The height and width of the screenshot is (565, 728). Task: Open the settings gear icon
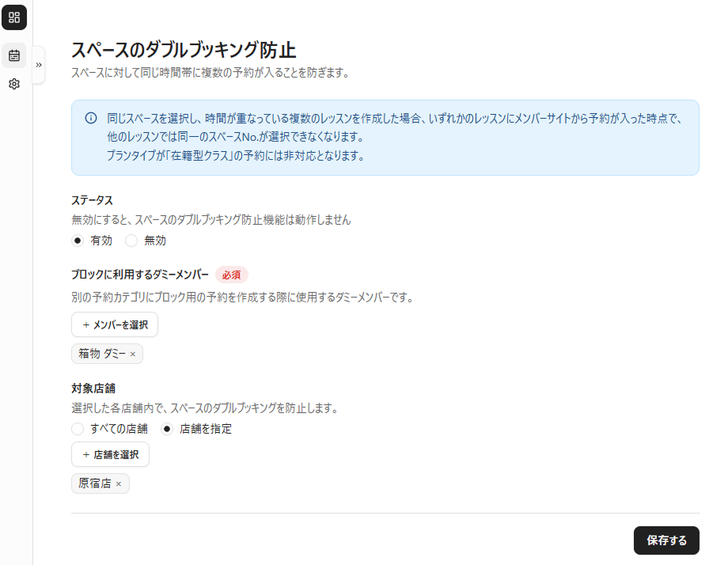point(14,84)
